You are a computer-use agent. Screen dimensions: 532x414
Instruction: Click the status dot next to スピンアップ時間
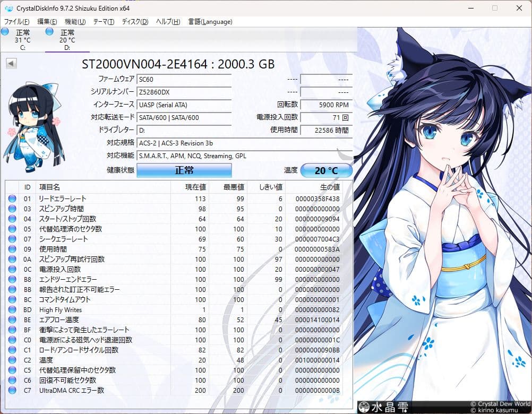[12, 209]
